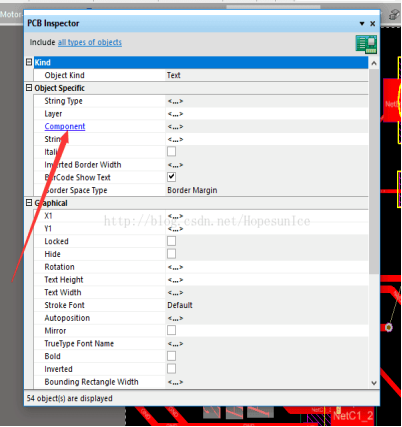Viewport: 402px width, 427px height.
Task: Click the vertical scrollbar thumb
Action: click(x=374, y=171)
